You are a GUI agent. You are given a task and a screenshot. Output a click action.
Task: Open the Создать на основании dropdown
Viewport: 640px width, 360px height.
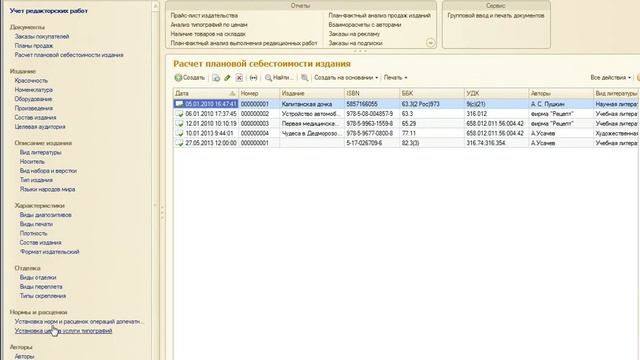[x=346, y=78]
